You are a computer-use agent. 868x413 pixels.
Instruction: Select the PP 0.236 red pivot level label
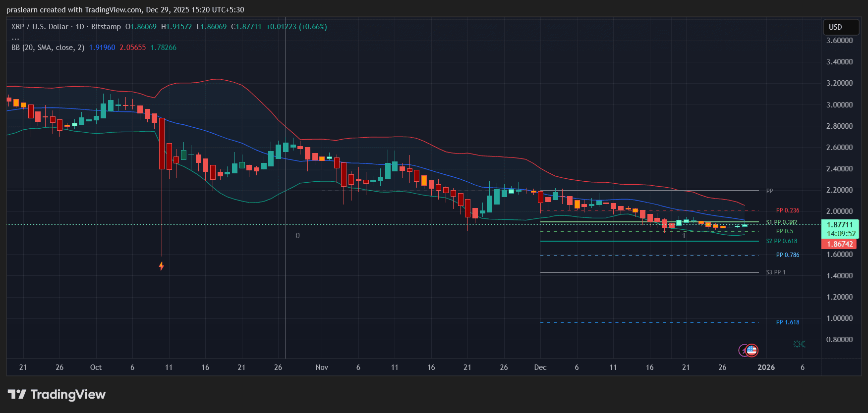tap(787, 210)
